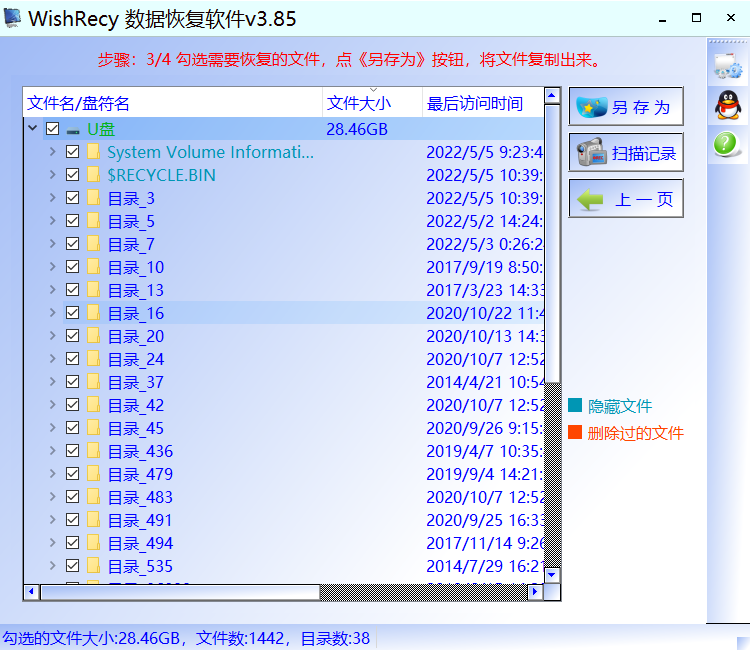Screen dimensions: 750x650
Task: Click the U盘 drive icon
Action: tap(73, 130)
